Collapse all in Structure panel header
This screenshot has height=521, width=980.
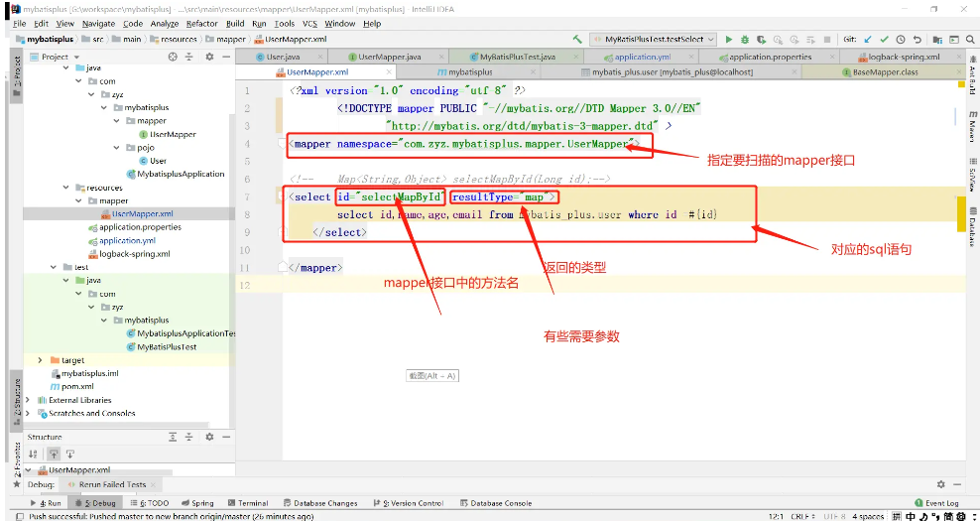coord(190,437)
